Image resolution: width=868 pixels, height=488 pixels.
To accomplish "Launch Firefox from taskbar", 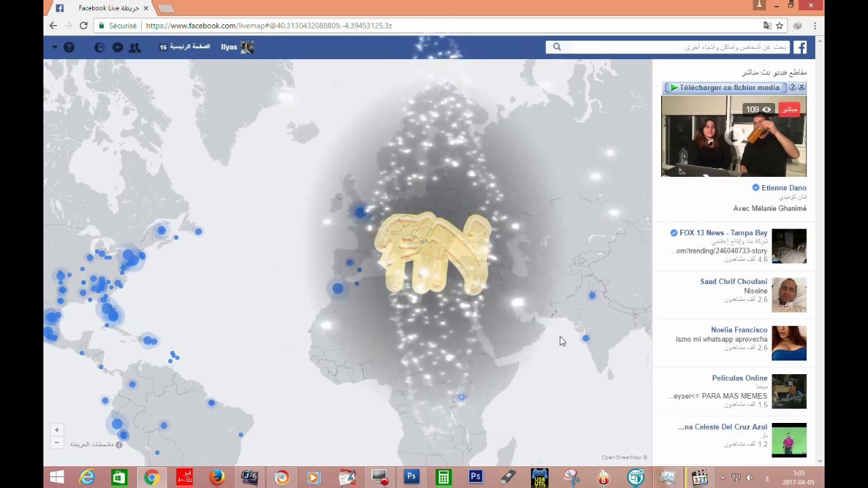I will click(x=216, y=478).
